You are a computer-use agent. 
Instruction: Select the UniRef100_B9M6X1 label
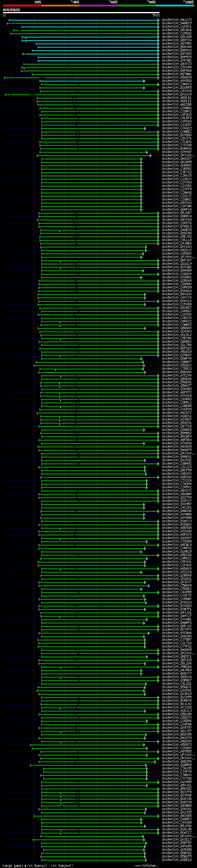pyautogui.click(x=177, y=457)
